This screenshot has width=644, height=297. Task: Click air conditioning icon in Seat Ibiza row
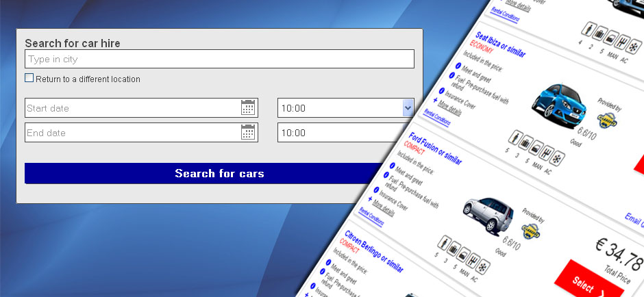click(x=558, y=158)
